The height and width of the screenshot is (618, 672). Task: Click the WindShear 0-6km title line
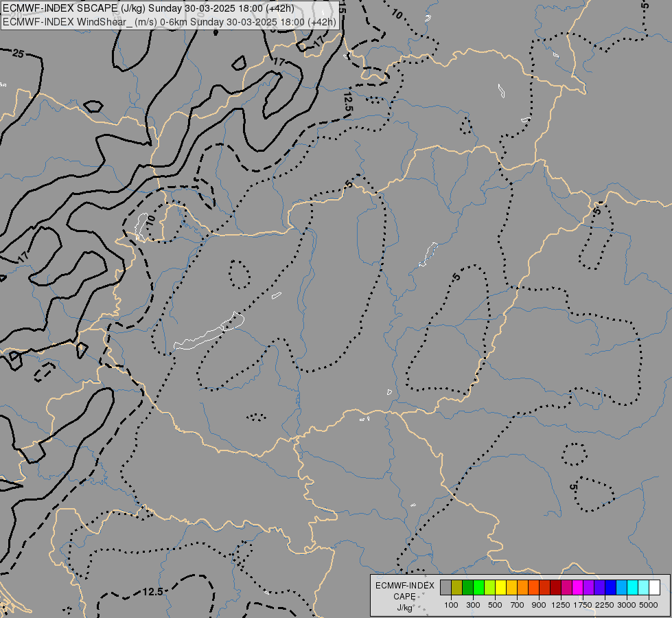pyautogui.click(x=170, y=22)
